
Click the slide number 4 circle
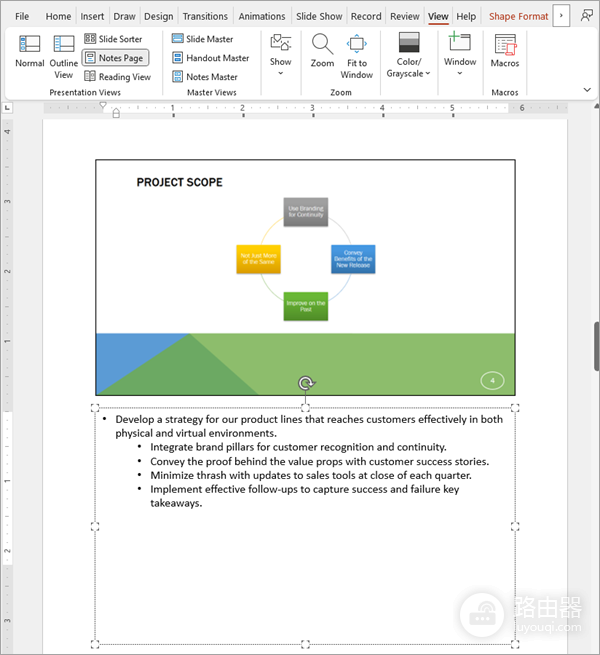point(492,381)
